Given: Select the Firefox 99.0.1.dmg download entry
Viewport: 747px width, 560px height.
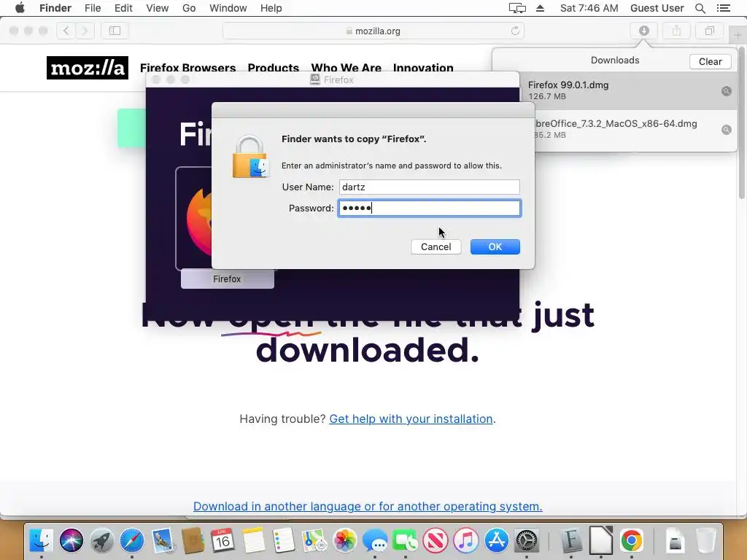Looking at the screenshot, I should tap(629, 90).
